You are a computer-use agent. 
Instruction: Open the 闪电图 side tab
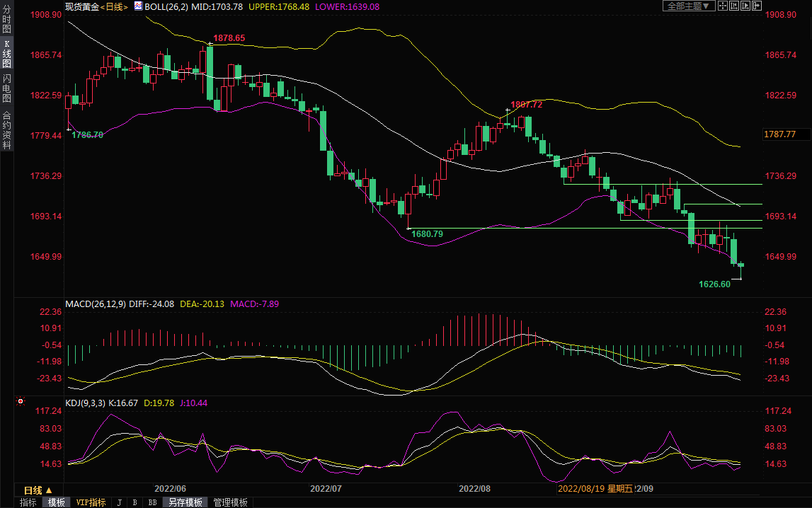(6, 88)
